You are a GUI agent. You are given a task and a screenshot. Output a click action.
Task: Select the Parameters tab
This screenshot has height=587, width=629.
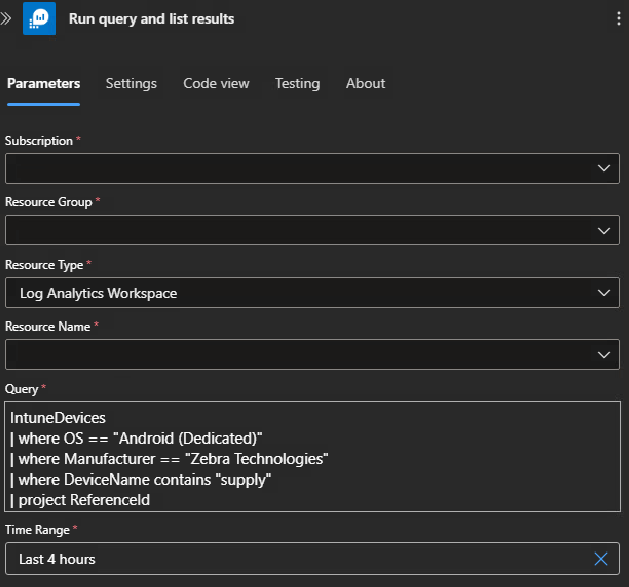click(x=43, y=83)
